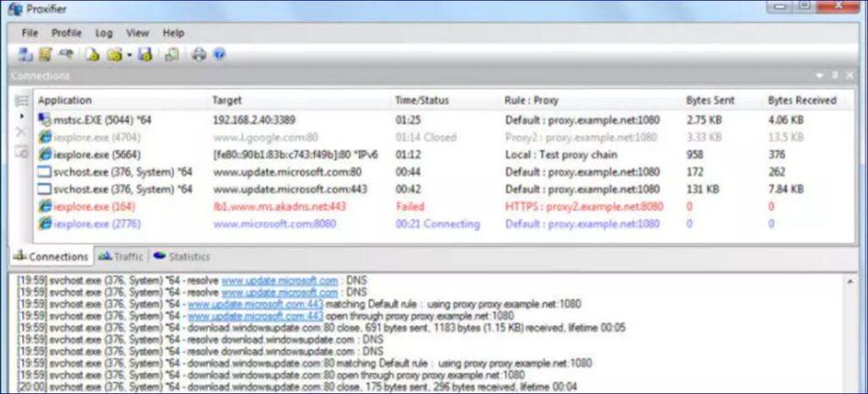The width and height of the screenshot is (868, 394).
Task: Click the list view icon beside Application header
Action: pos(21,101)
